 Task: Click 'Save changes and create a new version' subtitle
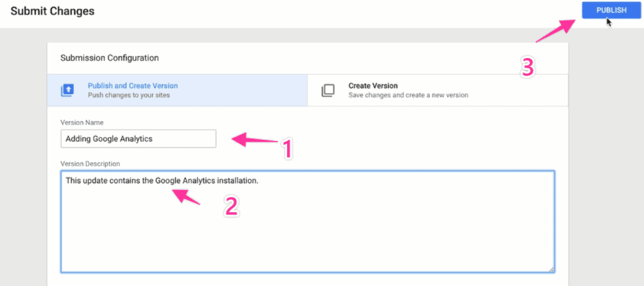[409, 95]
